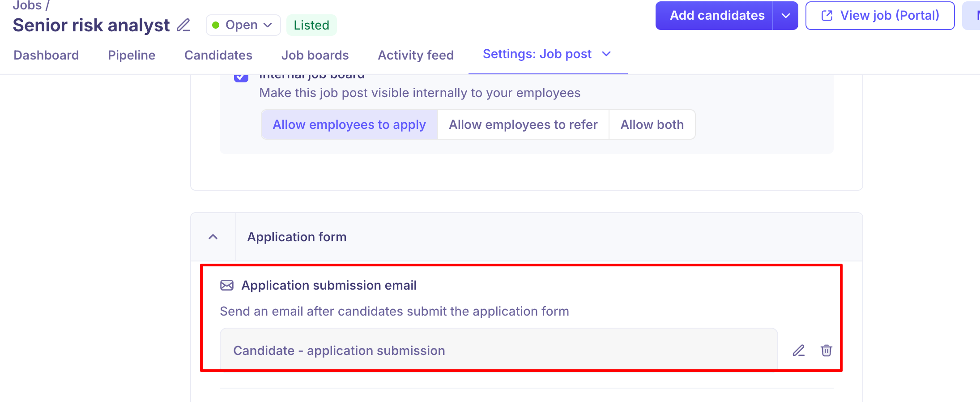Click the envelope icon for Application submission email
The width and height of the screenshot is (980, 402).
tap(227, 285)
